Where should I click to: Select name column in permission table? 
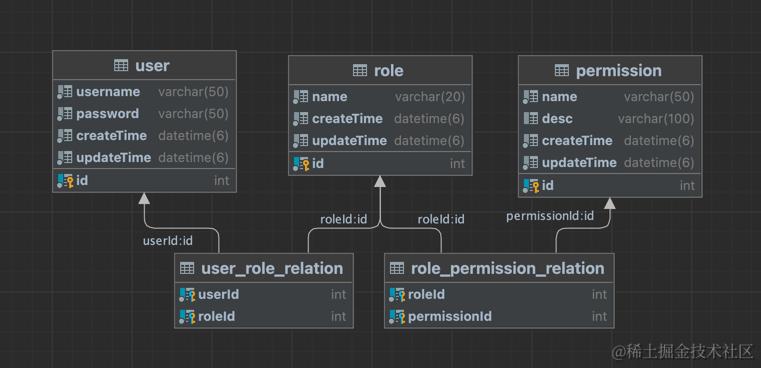tap(560, 97)
